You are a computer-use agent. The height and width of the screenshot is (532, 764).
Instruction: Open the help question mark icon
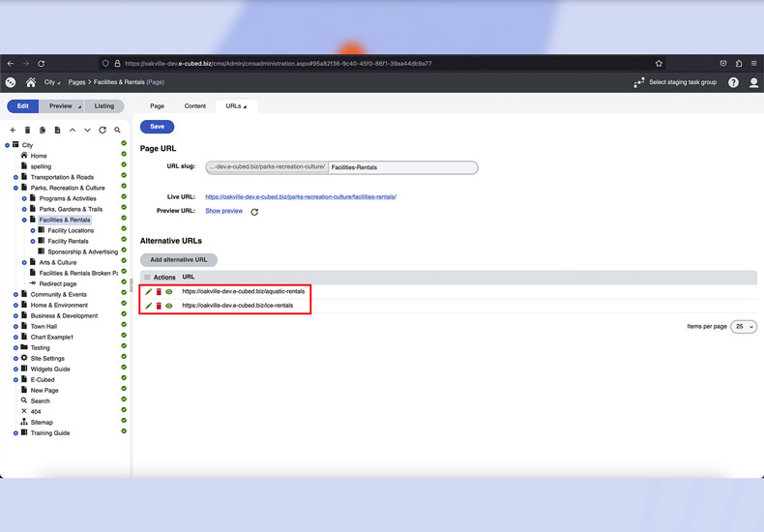(x=733, y=83)
